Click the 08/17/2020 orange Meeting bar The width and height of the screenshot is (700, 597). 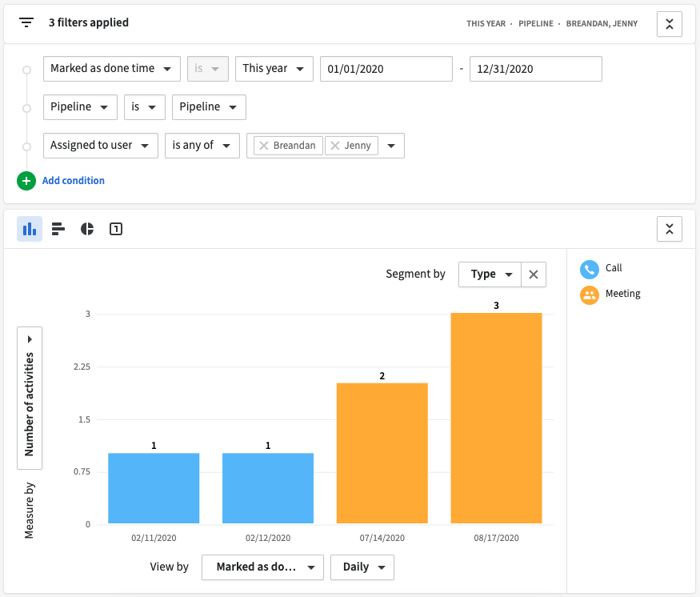pyautogui.click(x=497, y=418)
